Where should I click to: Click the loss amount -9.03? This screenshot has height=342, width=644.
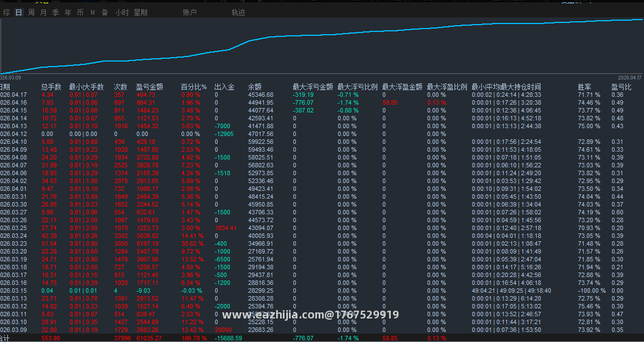point(144,291)
